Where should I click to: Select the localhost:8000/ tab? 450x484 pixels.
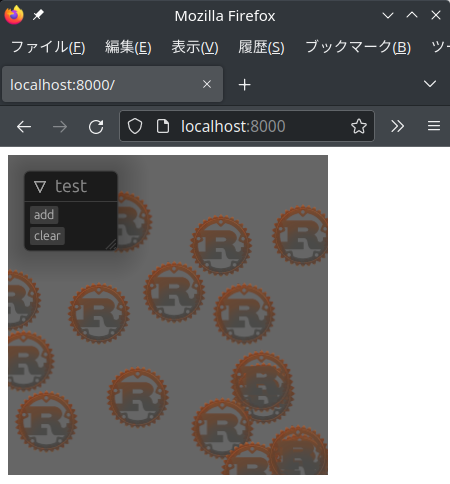tap(112, 84)
